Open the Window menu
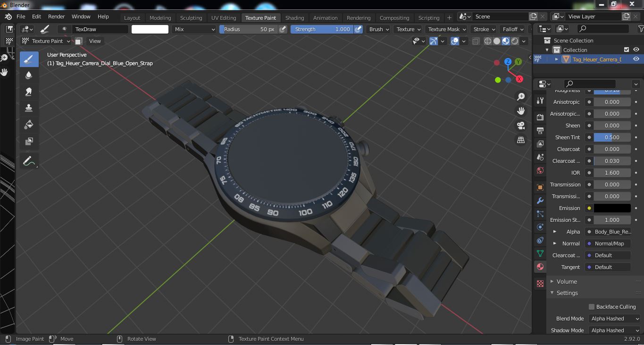 (x=81, y=17)
